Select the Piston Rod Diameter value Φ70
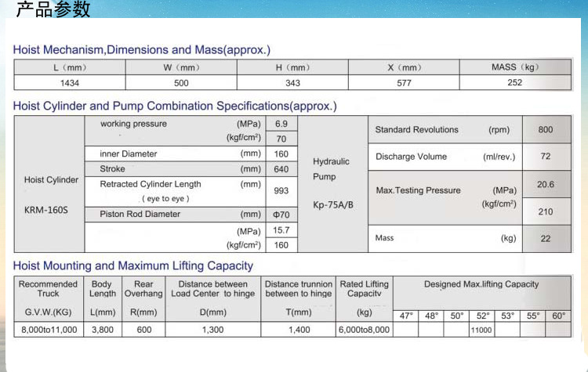Screen dimensions: 588x372 [281, 215]
